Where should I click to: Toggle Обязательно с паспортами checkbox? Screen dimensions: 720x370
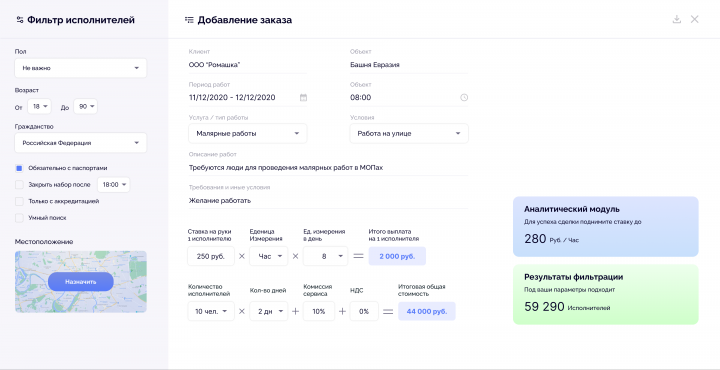click(19, 168)
